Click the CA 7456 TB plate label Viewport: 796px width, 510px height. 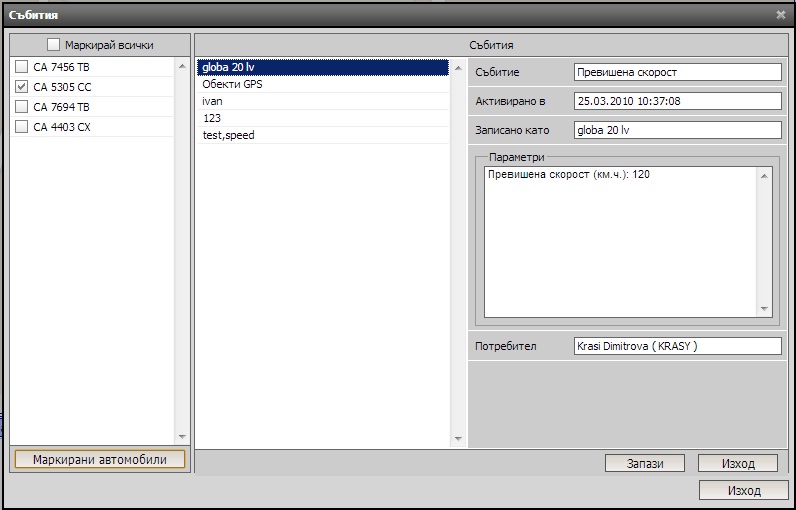61,67
